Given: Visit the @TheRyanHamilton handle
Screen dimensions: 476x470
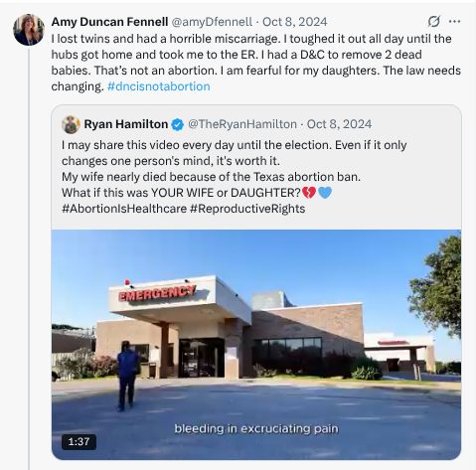Looking at the screenshot, I should 242,124.
